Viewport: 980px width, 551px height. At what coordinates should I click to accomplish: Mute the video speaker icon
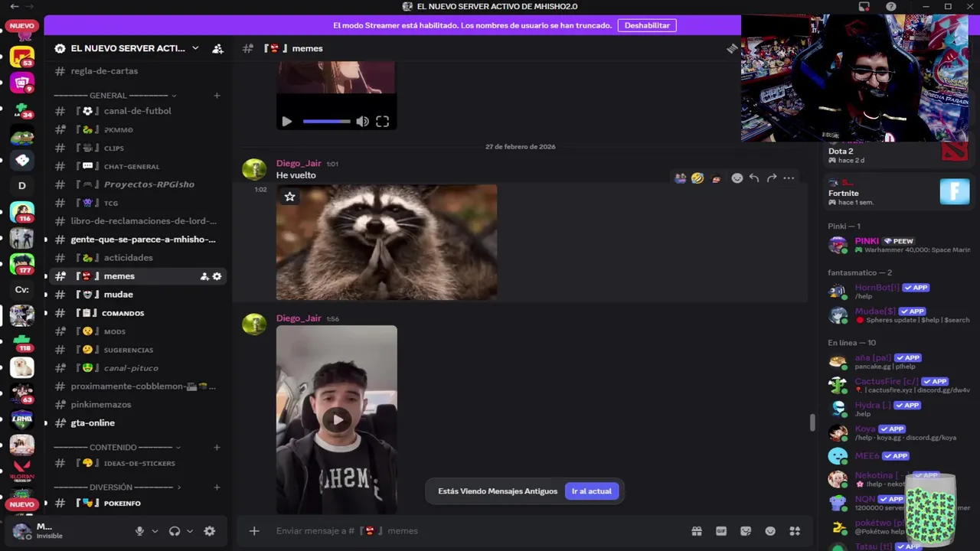point(362,121)
